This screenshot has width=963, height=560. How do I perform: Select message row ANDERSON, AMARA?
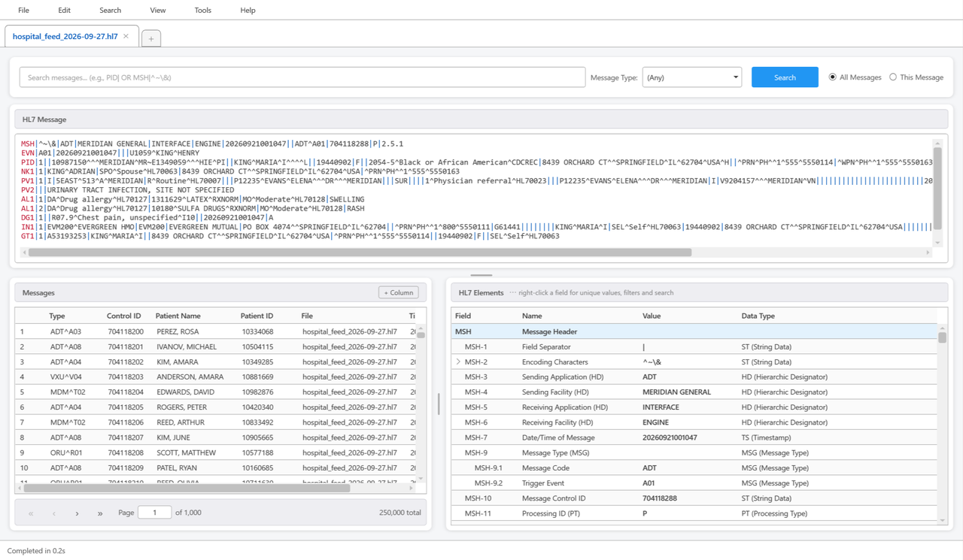click(214, 377)
